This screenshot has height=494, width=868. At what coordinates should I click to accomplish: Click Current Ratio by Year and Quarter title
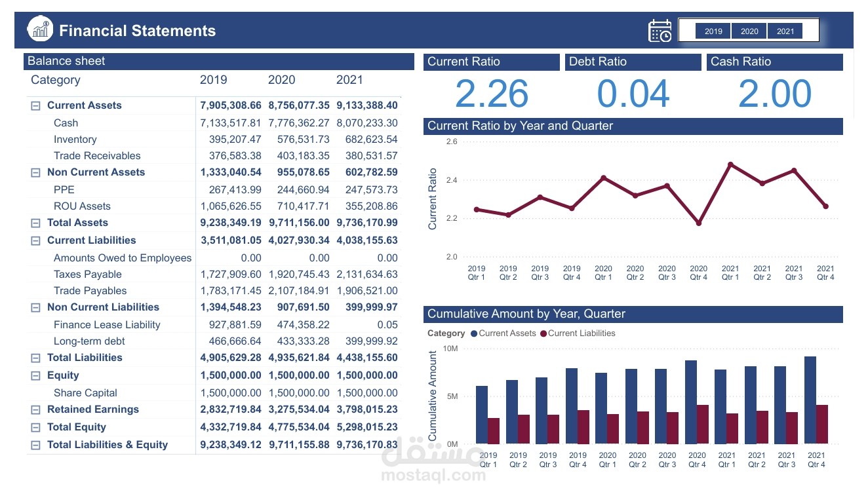520,126
